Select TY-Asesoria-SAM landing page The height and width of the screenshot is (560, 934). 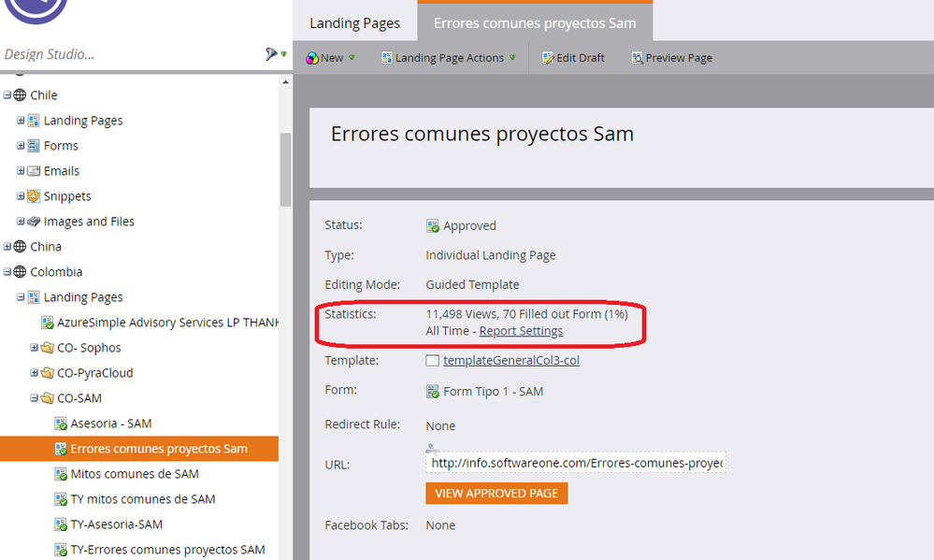[117, 524]
